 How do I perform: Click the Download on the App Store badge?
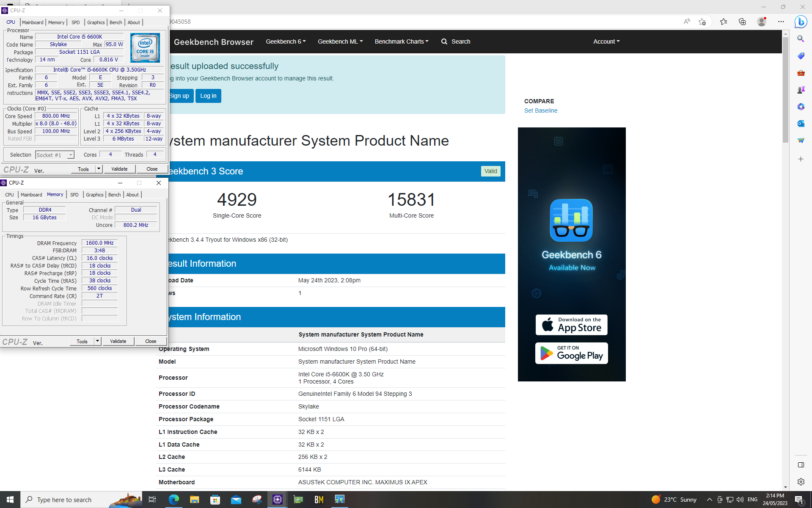571,325
